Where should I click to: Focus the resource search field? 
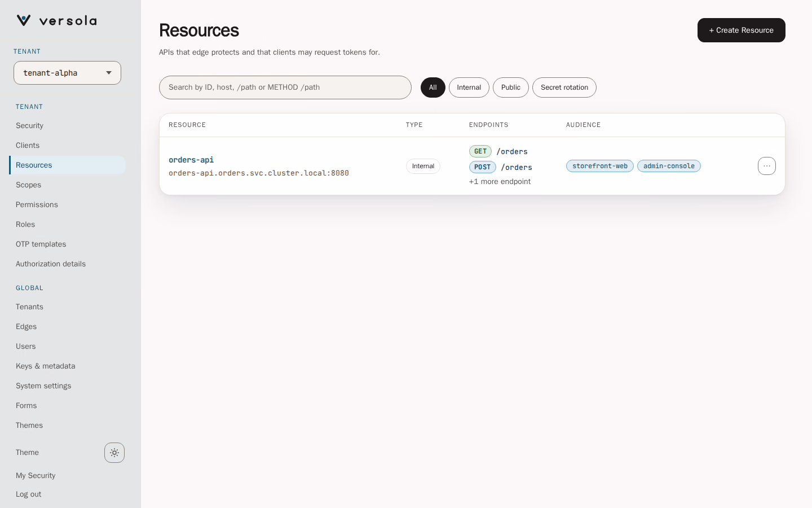tap(285, 87)
